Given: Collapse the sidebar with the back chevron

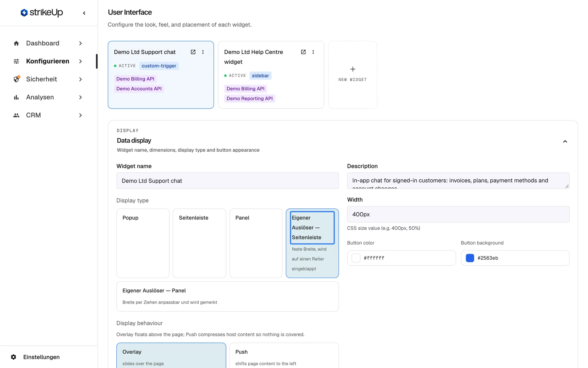Looking at the screenshot, I should [84, 13].
